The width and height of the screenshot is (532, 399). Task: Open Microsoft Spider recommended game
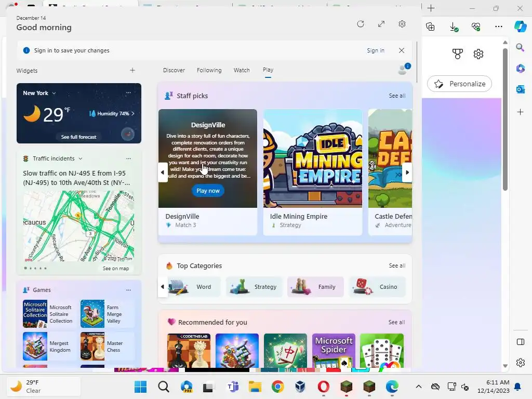tap(334, 351)
